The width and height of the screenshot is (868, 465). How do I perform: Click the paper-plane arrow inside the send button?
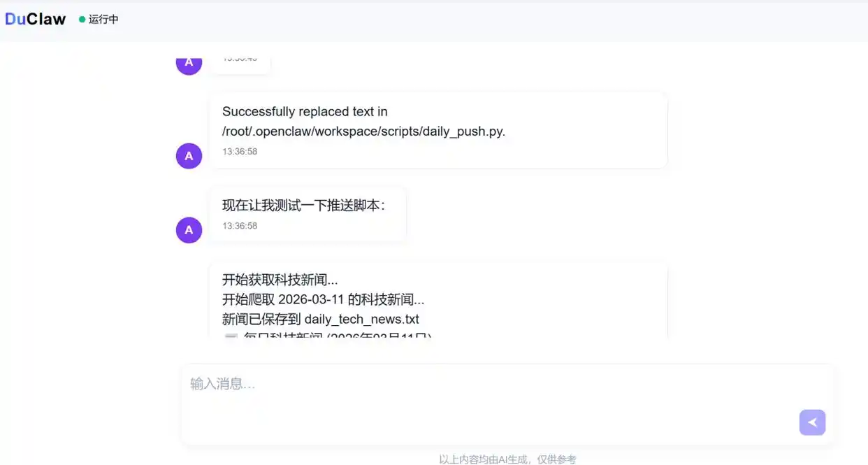(811, 422)
